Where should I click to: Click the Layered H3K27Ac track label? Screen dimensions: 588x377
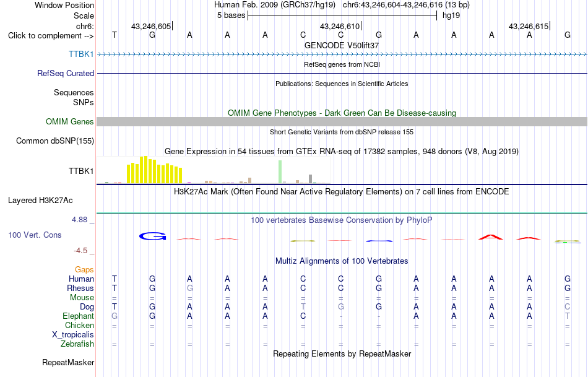pos(40,201)
